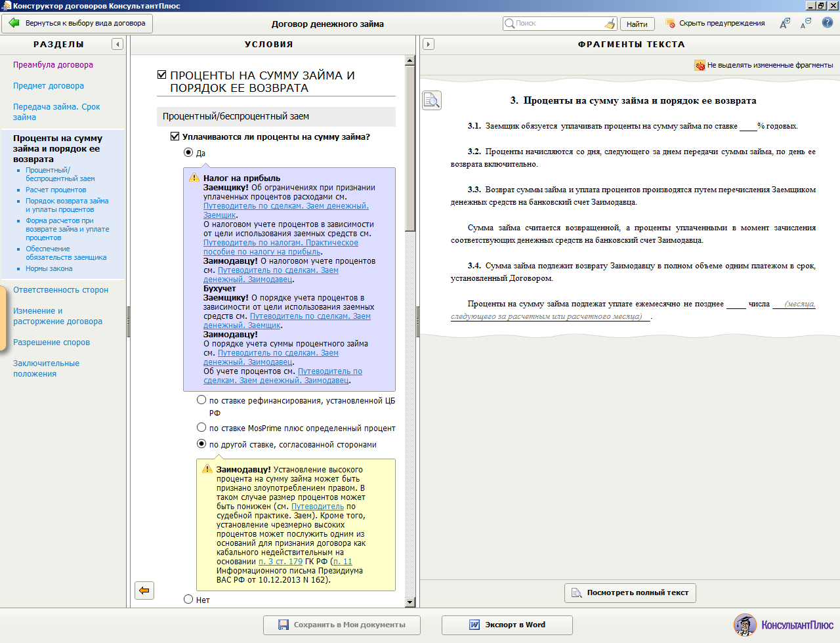Image resolution: width=840 pixels, height=643 pixels.
Task: Click the document preview magnifier icon
Action: (431, 100)
